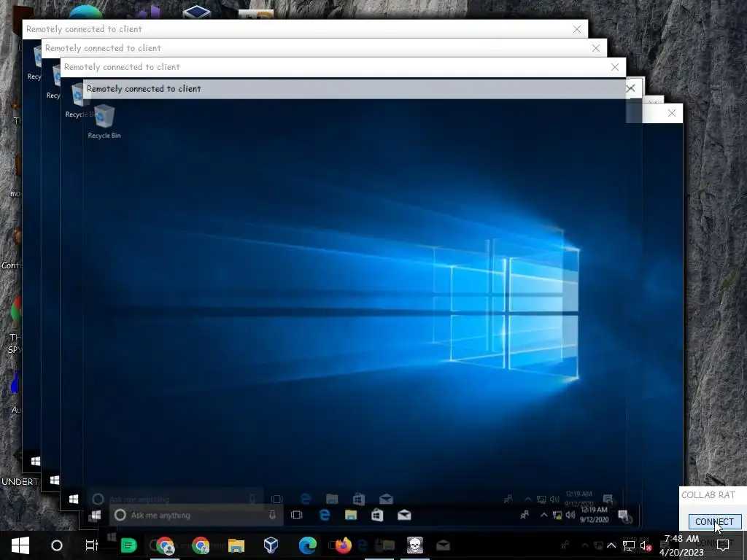Open Firefox on the host taskbar

coord(343,545)
